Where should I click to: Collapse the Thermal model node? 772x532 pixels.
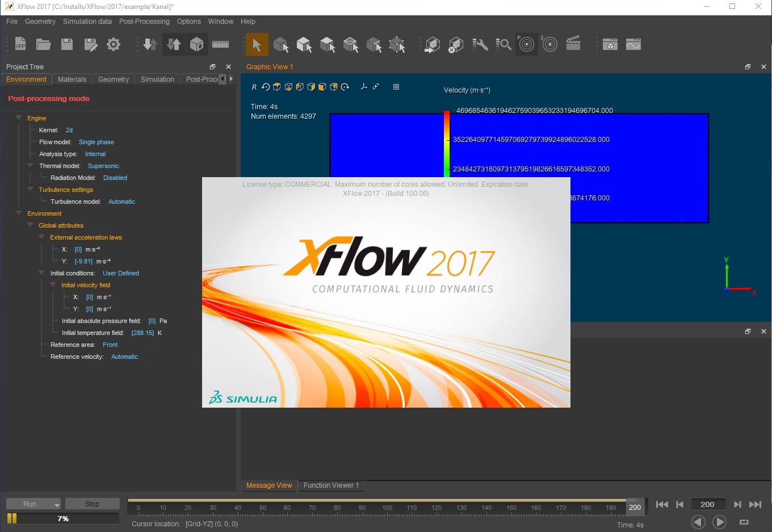pos(30,165)
